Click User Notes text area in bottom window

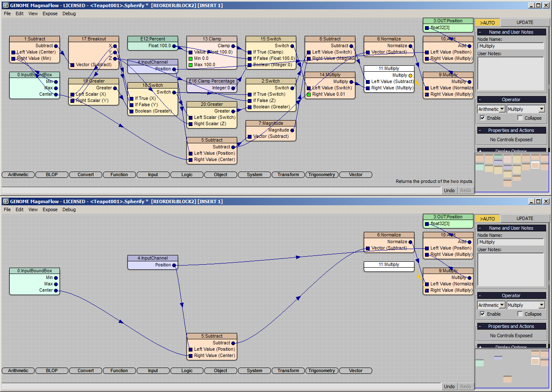coord(511,270)
